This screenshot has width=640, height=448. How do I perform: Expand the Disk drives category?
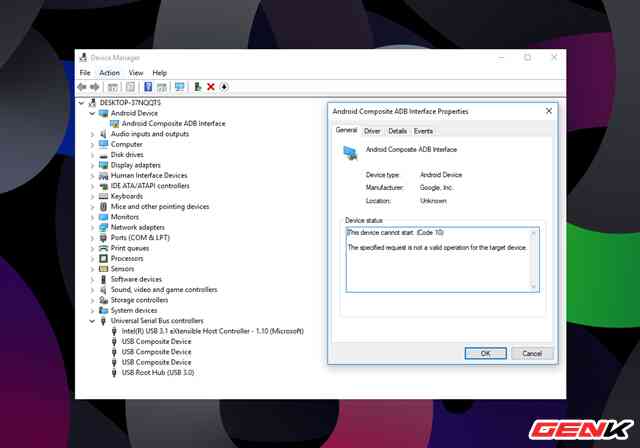coord(92,155)
